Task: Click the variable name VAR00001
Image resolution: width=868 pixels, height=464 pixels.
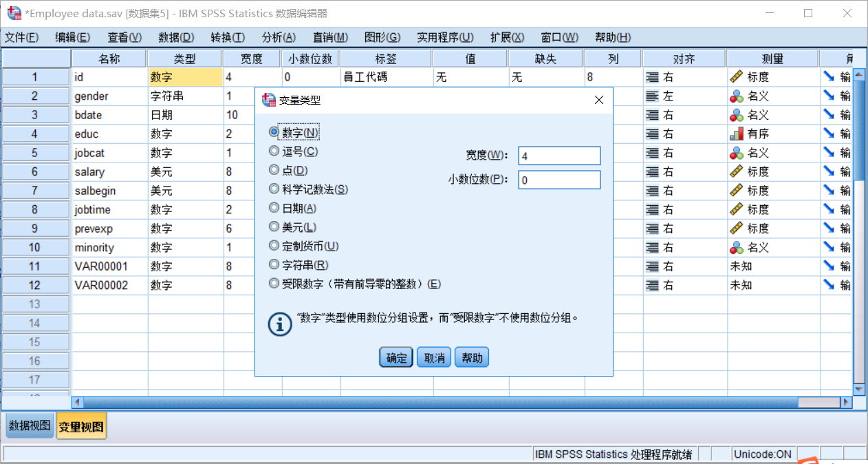Action: click(x=101, y=266)
